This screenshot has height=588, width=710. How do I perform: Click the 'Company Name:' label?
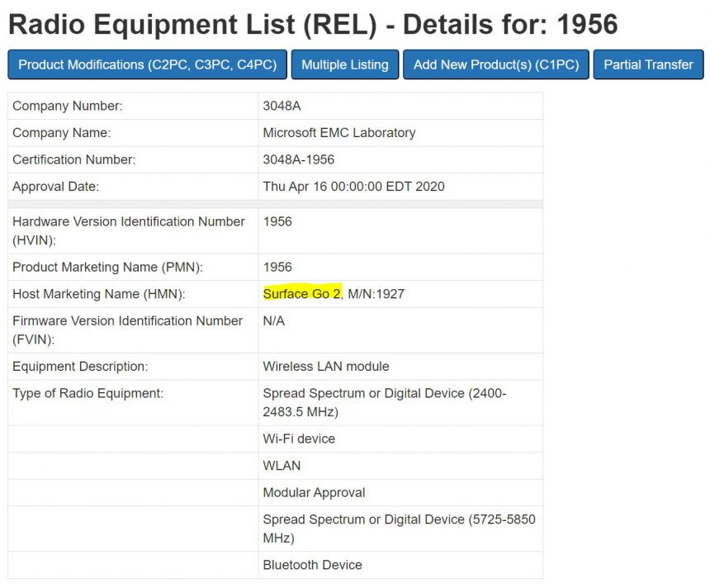(x=62, y=133)
